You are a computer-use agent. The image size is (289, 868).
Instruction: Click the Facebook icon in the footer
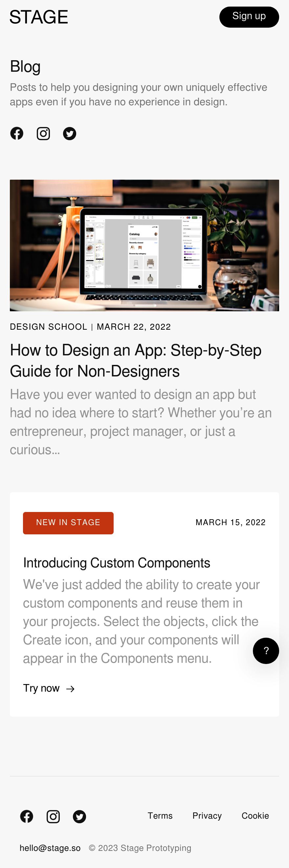(27, 816)
